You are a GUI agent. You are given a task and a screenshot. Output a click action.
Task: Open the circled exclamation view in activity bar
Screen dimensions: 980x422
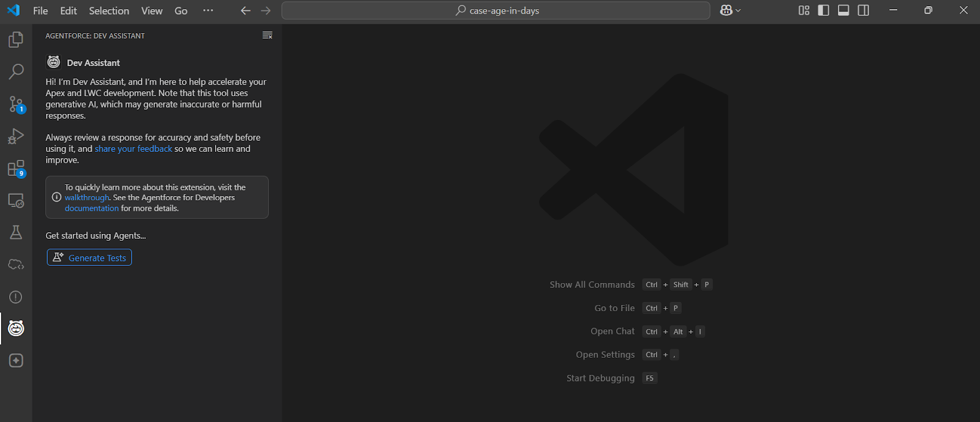pos(16,297)
